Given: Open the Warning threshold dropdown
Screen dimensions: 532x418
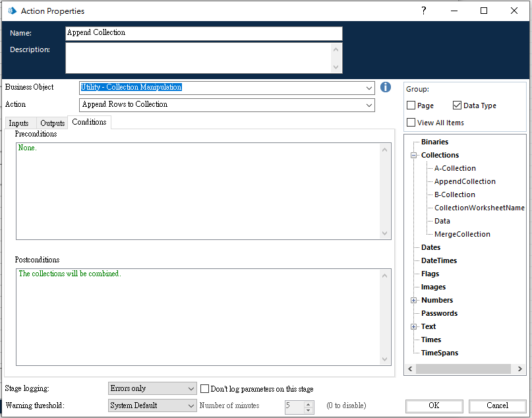Looking at the screenshot, I should pos(152,405).
